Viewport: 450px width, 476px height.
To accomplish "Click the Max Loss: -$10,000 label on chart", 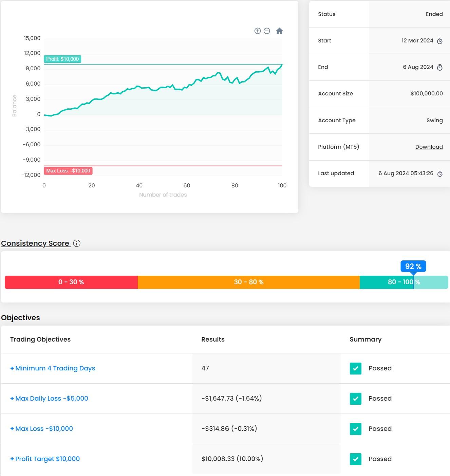I will (69, 171).
